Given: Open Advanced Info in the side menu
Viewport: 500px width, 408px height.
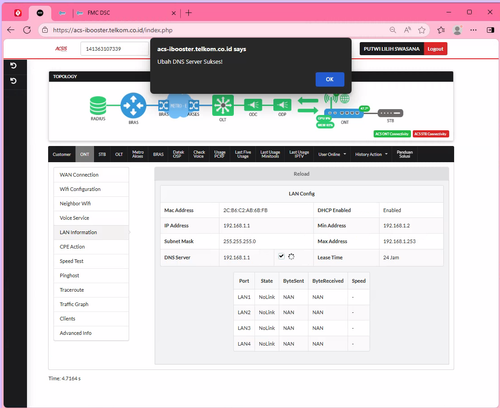Looking at the screenshot, I should click(x=91, y=333).
